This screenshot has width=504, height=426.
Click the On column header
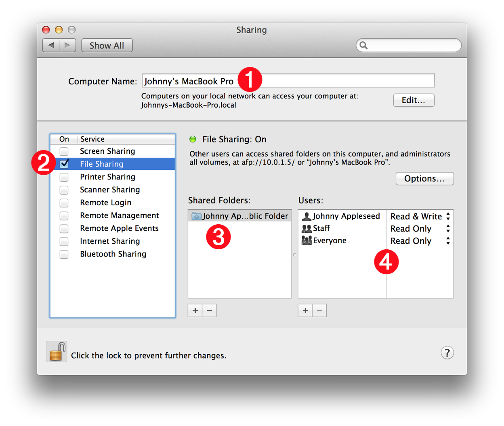point(64,139)
